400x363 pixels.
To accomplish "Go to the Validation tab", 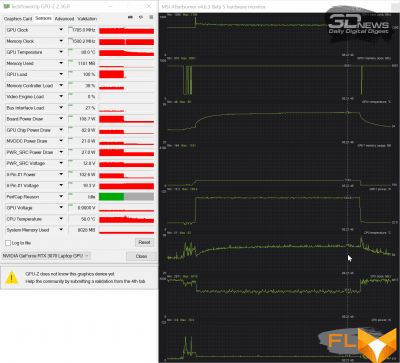I will (x=87, y=19).
